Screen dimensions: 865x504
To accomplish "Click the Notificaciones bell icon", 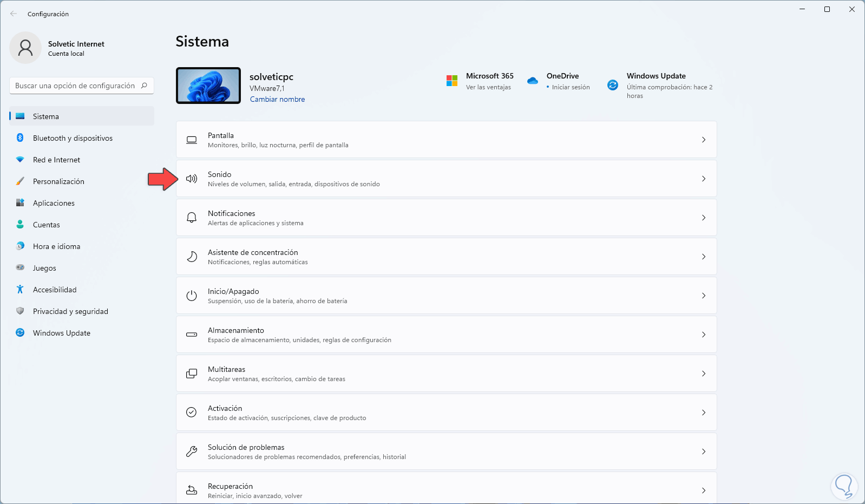I will click(192, 218).
